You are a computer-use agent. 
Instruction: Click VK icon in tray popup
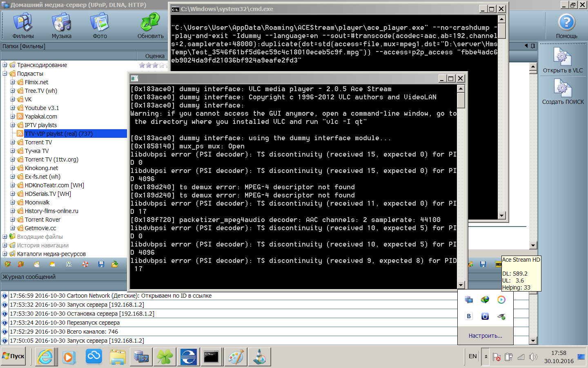(x=469, y=316)
